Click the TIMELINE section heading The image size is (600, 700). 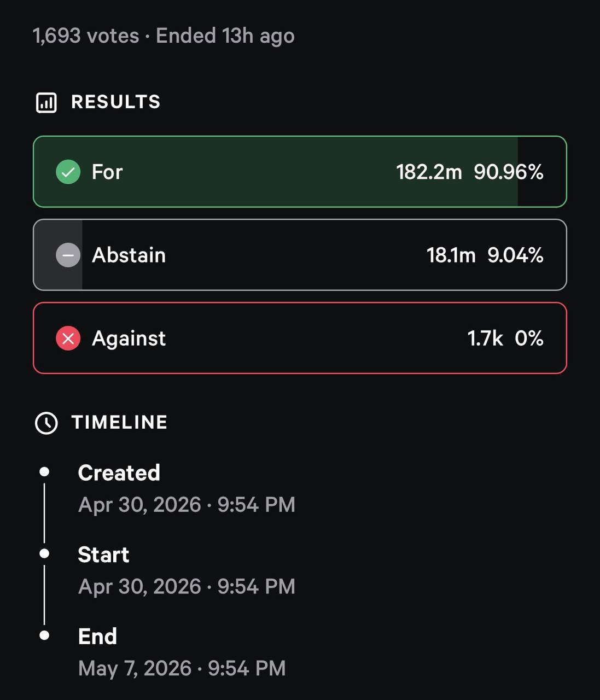pos(119,422)
